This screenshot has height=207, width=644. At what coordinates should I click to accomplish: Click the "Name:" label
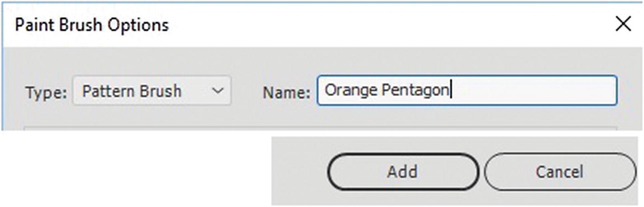pyautogui.click(x=286, y=92)
